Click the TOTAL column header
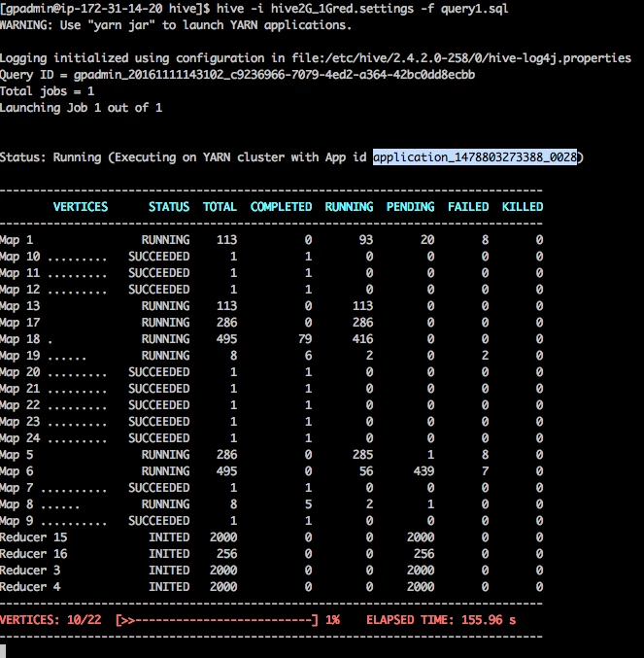Image resolution: width=644 pixels, height=658 pixels. pyautogui.click(x=220, y=207)
